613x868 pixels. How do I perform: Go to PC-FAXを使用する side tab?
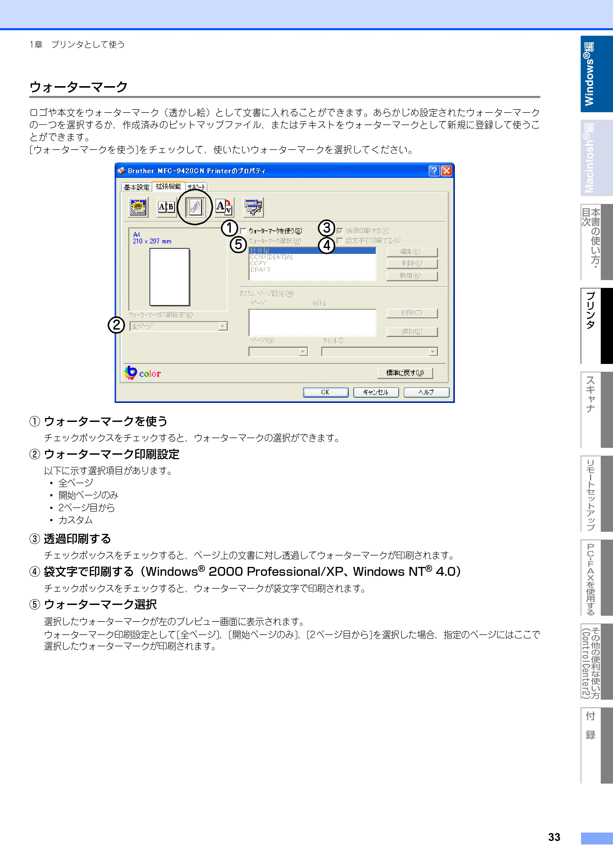click(x=596, y=578)
